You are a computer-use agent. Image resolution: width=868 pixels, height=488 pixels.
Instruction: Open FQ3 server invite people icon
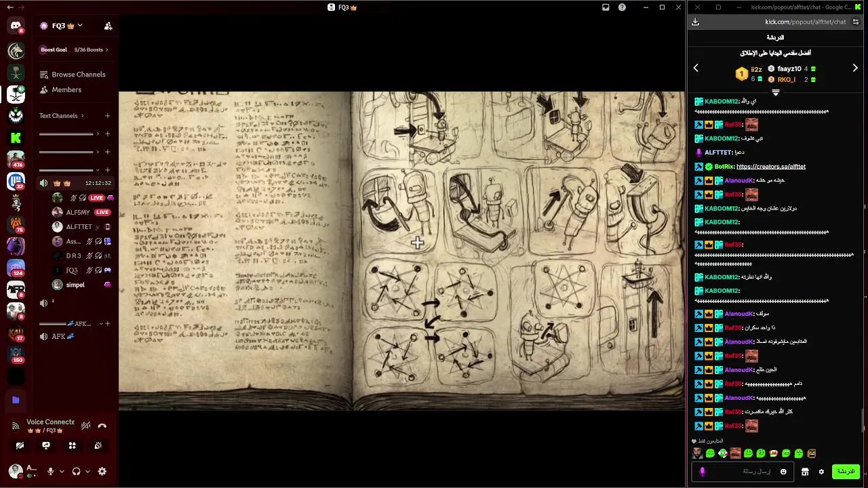click(x=108, y=26)
